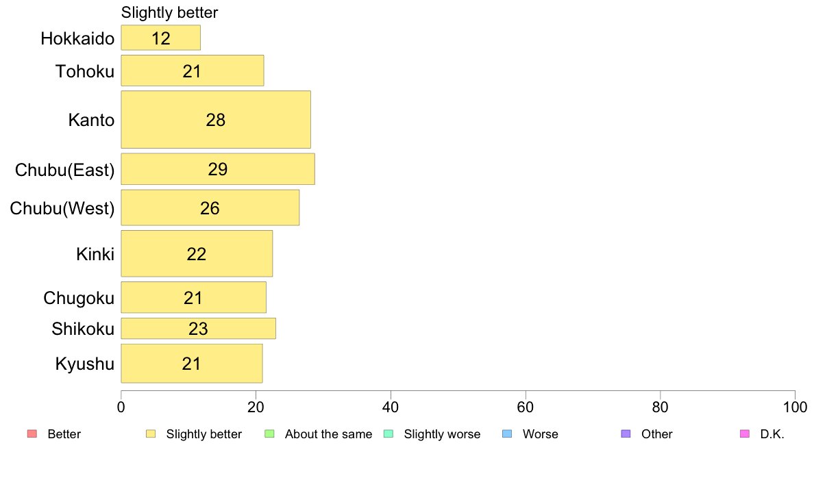Screen dimensions: 814x504
Task: Click the Chubu(East) bar showing 29
Action: (x=218, y=169)
